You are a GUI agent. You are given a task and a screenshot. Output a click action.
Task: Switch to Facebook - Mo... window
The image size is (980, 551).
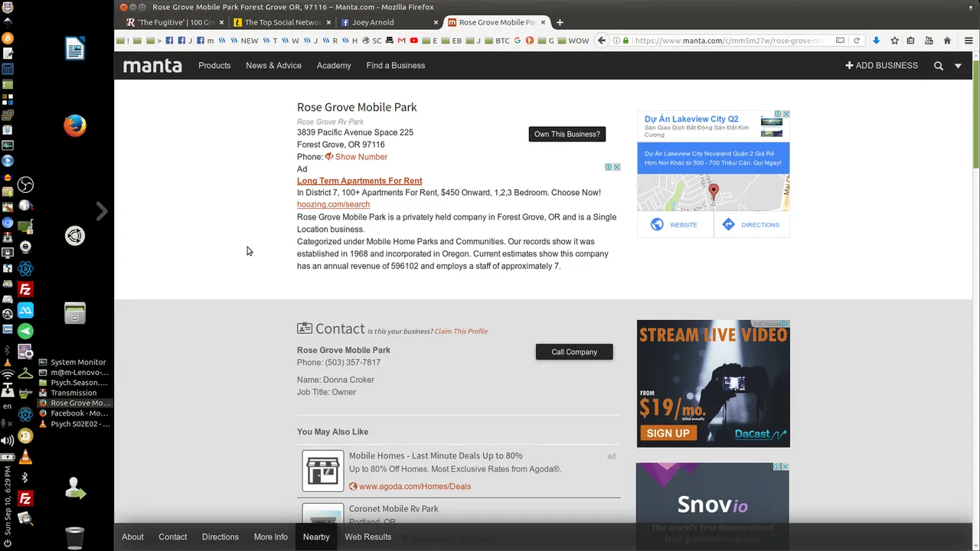[x=73, y=413]
